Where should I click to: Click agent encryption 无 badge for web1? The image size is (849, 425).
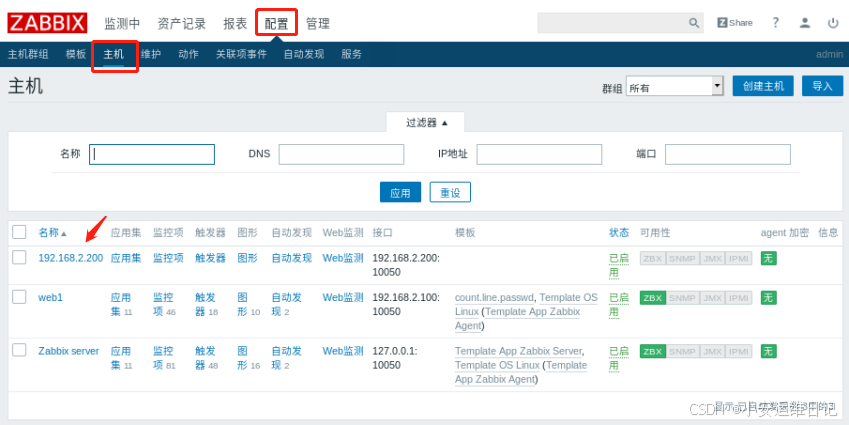[x=768, y=298]
